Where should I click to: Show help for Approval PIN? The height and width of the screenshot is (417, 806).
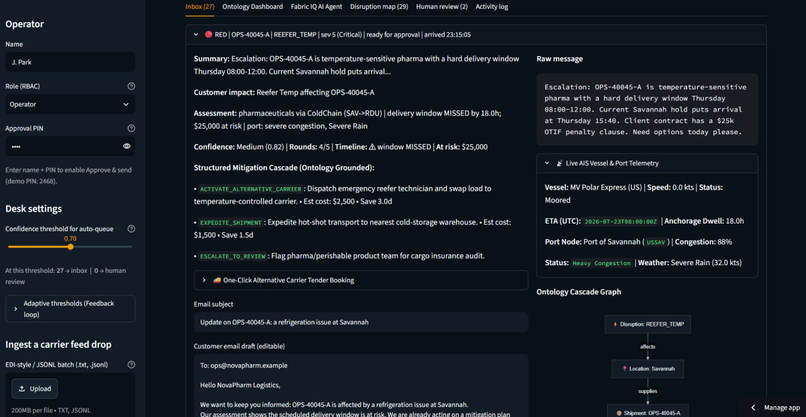(131, 129)
